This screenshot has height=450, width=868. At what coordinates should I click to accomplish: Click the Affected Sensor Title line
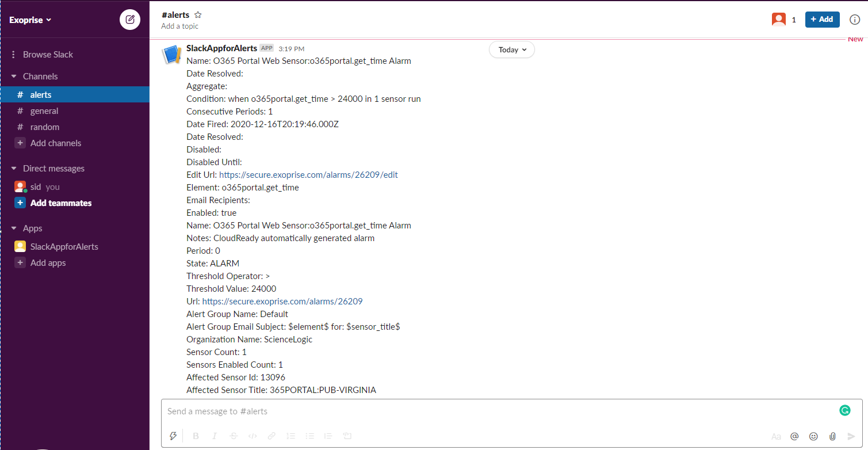[x=281, y=390]
